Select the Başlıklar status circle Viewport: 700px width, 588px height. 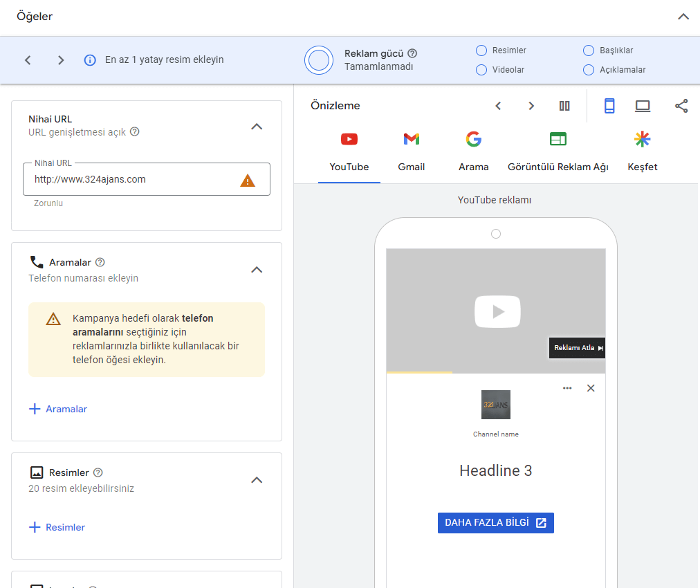tap(589, 50)
